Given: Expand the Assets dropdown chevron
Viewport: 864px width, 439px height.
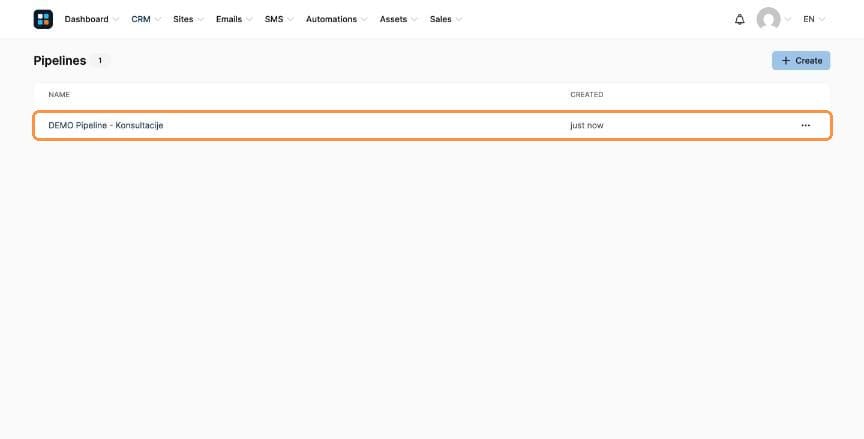Looking at the screenshot, I should click(x=414, y=20).
